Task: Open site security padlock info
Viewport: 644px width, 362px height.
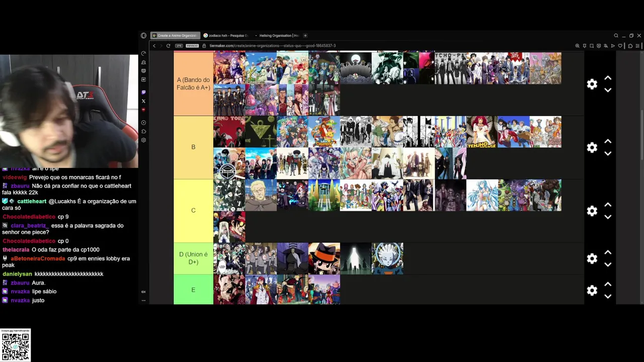Action: 204,46
